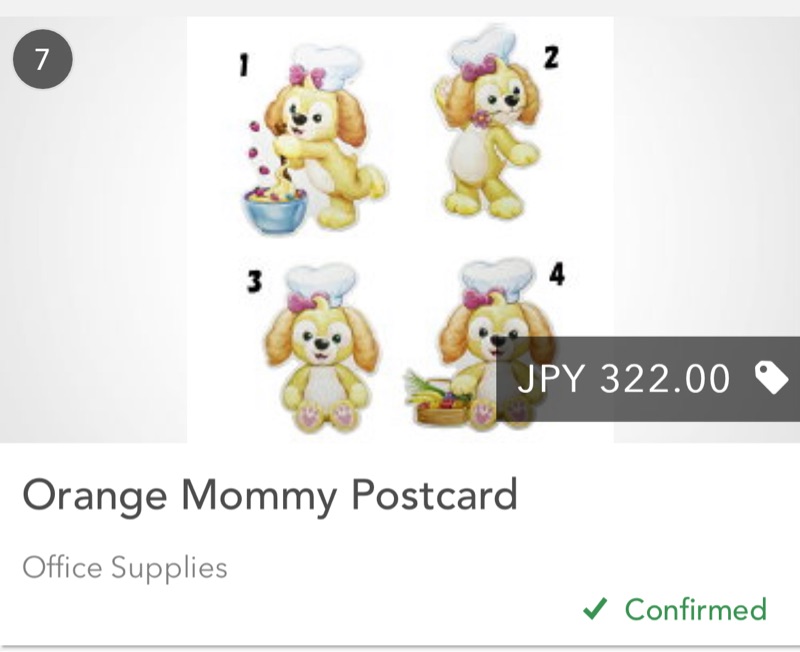Click the white price tag icon
Image resolution: width=800 pixels, height=652 pixels.
[x=770, y=378]
